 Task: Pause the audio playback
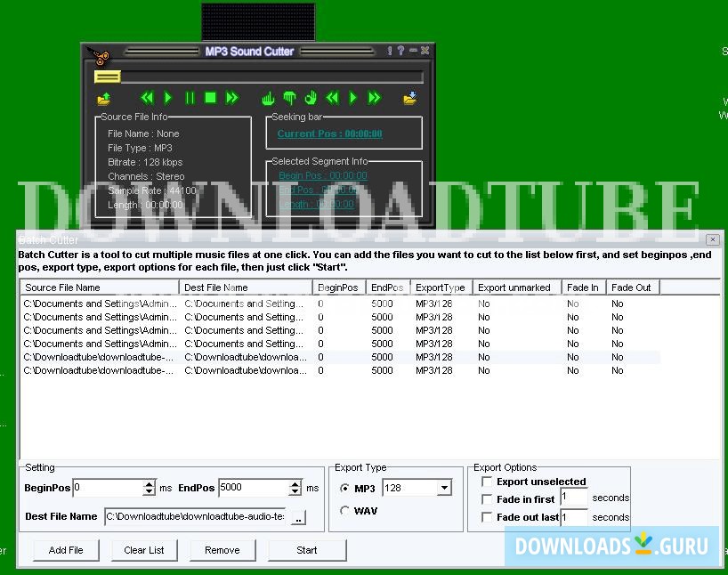(189, 98)
